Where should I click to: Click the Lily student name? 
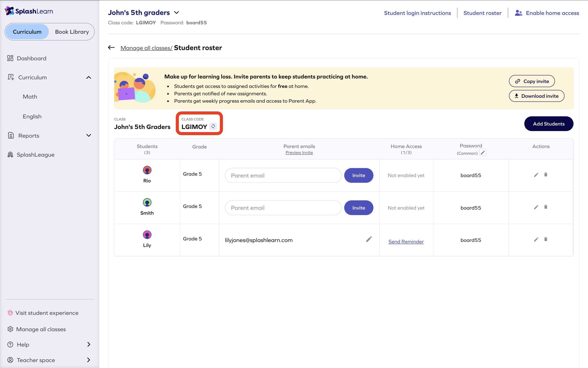pyautogui.click(x=147, y=245)
